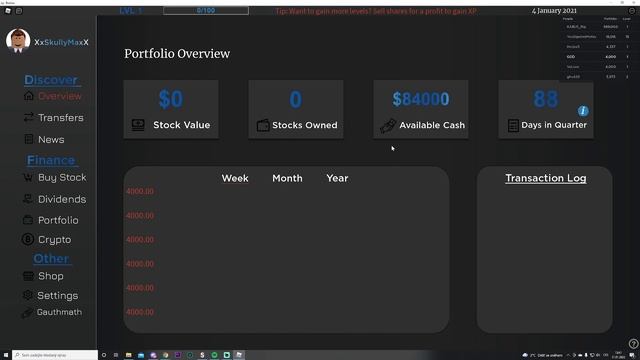Click the Dividends icon in sidebar

pyautogui.click(x=28, y=199)
